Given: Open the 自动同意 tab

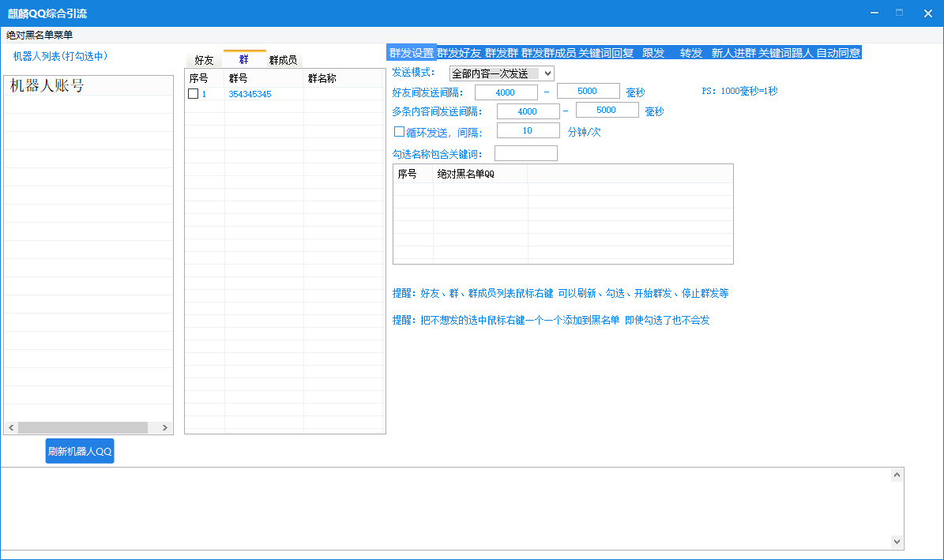Looking at the screenshot, I should tap(838, 53).
